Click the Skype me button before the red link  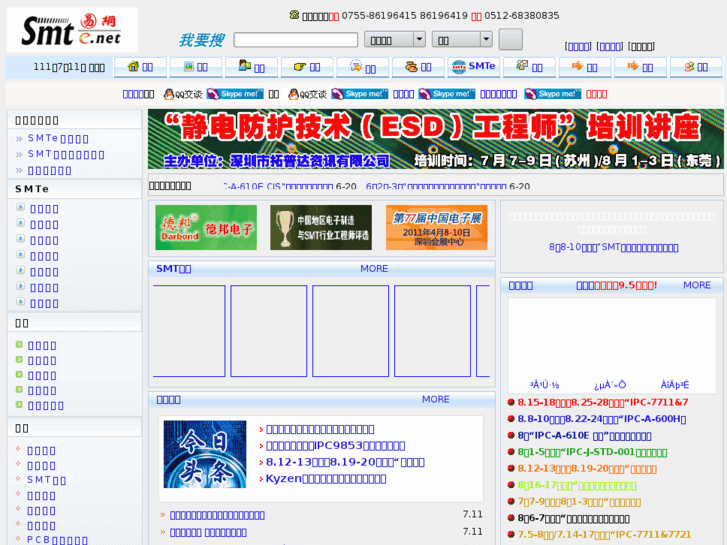pyautogui.click(x=552, y=94)
